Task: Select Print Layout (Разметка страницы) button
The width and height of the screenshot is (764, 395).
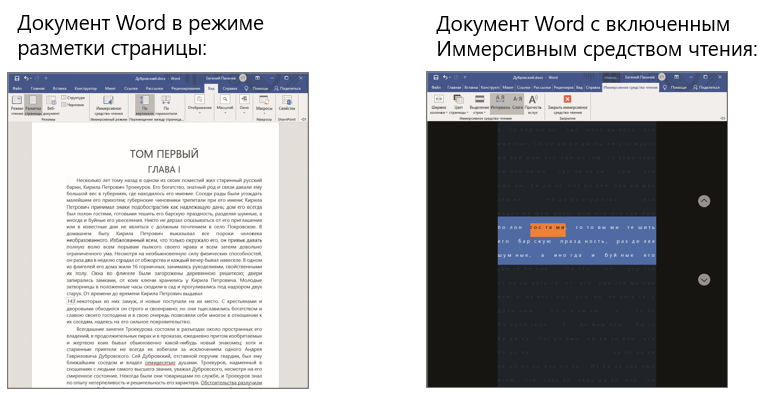Action: [33, 105]
